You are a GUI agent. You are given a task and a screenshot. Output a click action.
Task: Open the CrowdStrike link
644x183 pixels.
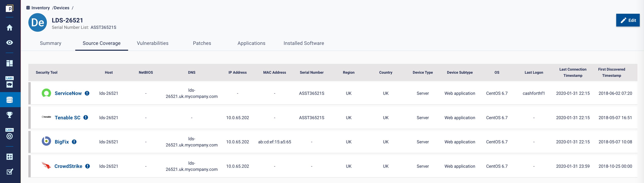coord(68,166)
